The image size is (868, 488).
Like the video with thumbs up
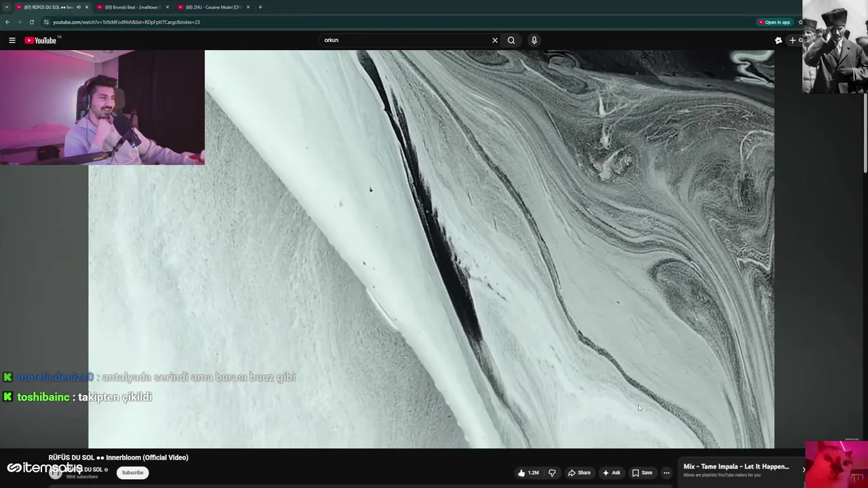pos(528,473)
